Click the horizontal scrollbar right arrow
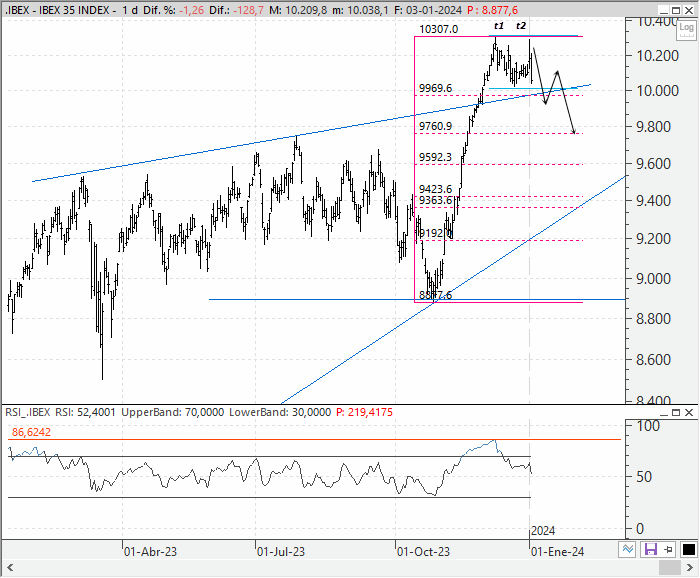This screenshot has height=578, width=700. tap(690, 568)
